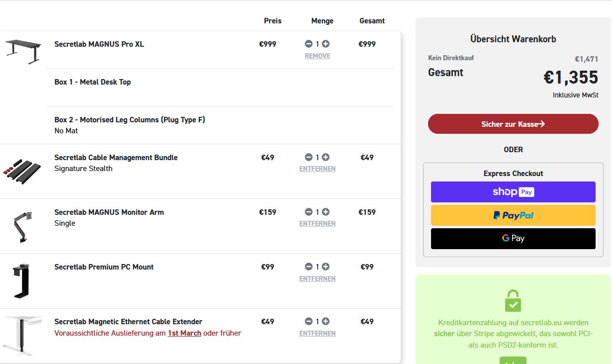Decrease MAGNUS Pro XL quantity with minus icon

[x=309, y=44]
